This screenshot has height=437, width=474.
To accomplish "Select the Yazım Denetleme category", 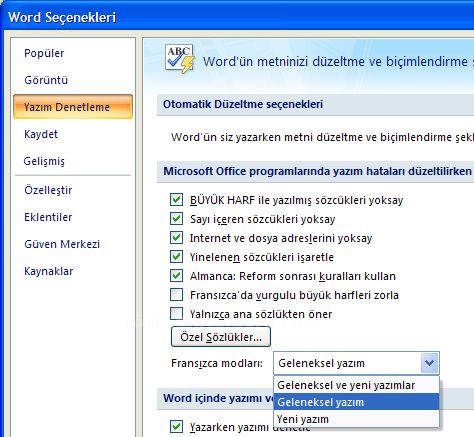I will 73,107.
